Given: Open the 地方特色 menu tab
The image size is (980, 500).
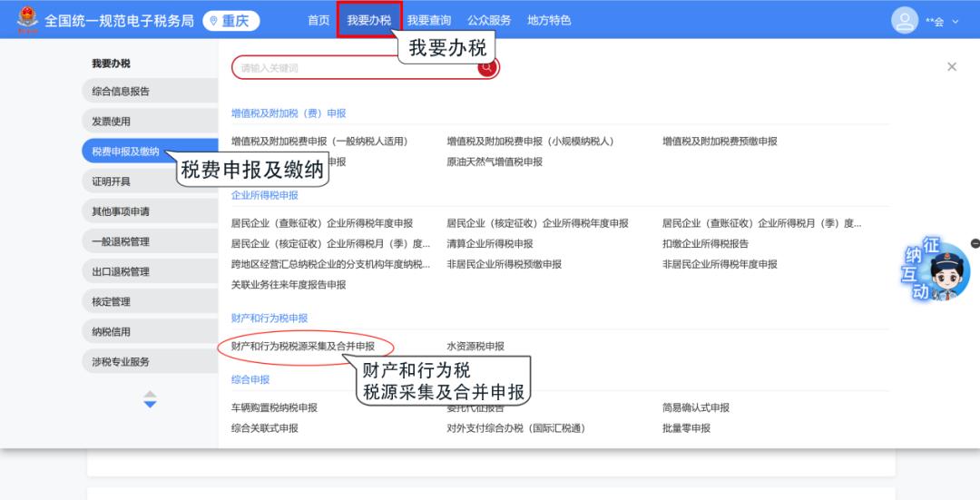Looking at the screenshot, I should tap(549, 20).
